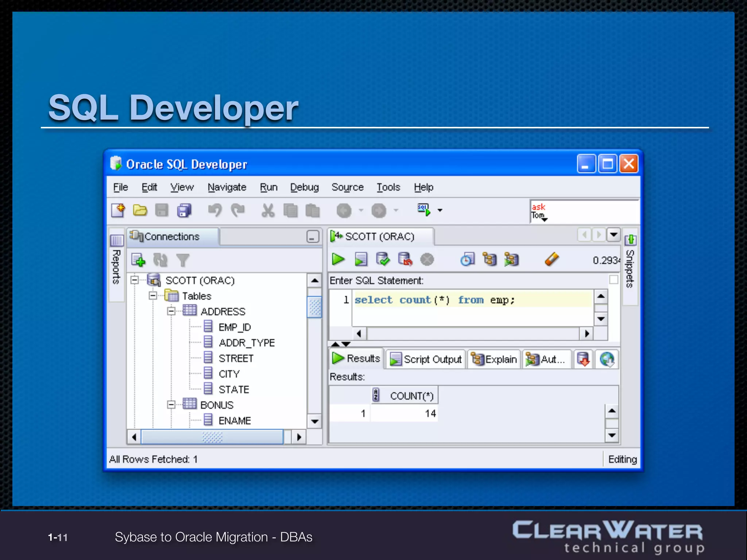Minimize the Connections panel

tap(313, 237)
